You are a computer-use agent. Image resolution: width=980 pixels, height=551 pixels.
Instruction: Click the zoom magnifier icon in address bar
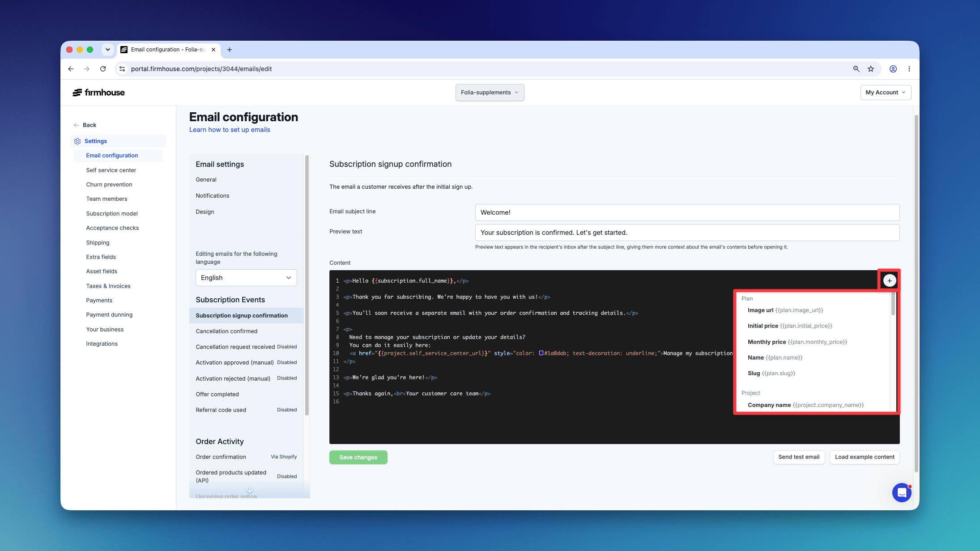click(856, 69)
